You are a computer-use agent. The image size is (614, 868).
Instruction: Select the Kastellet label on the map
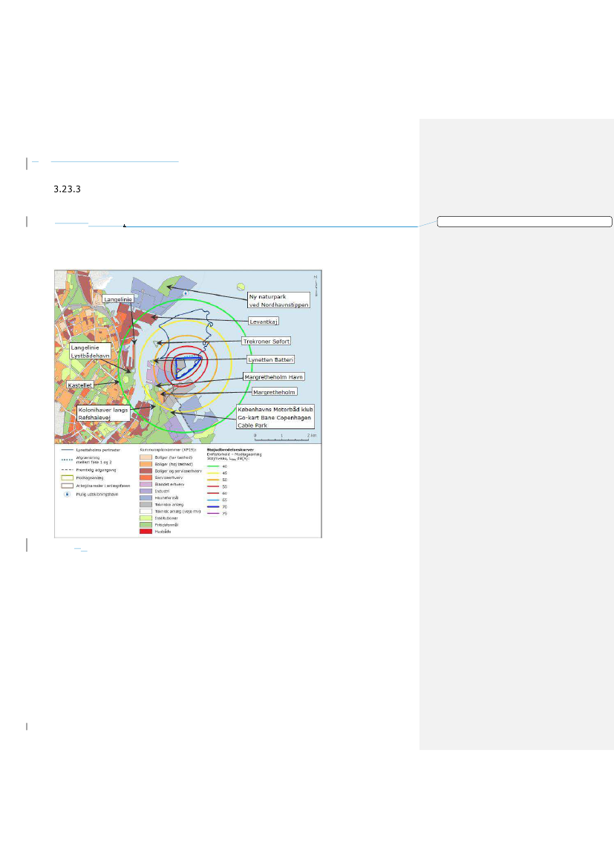pyautogui.click(x=79, y=385)
